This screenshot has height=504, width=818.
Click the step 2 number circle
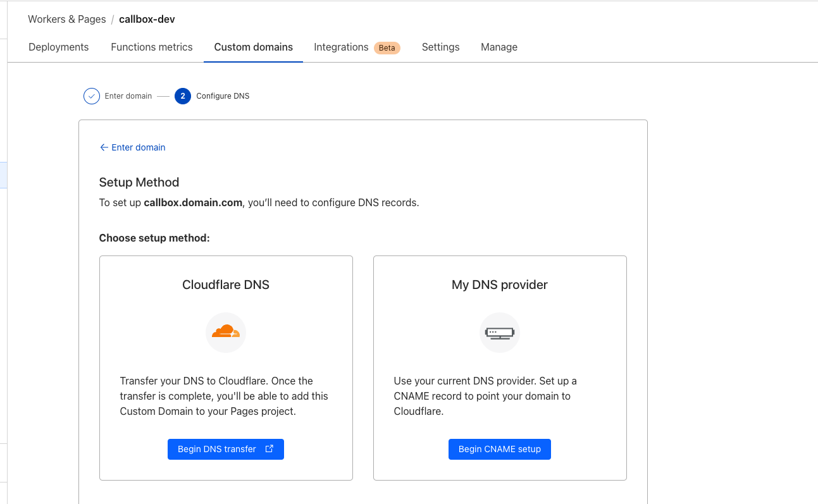[x=183, y=96]
